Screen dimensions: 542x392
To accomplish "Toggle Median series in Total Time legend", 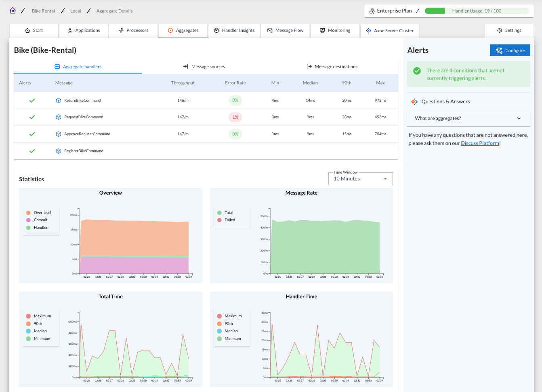I will coord(37,331).
